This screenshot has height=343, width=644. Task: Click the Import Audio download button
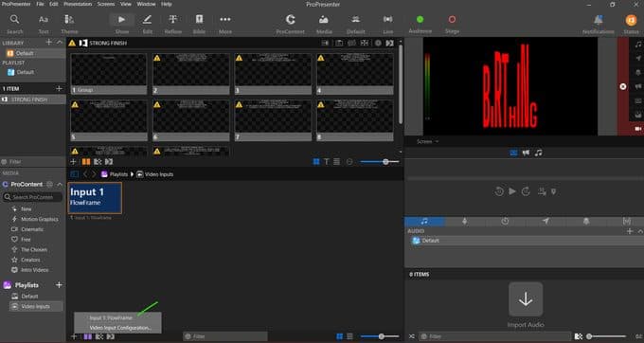point(526,299)
